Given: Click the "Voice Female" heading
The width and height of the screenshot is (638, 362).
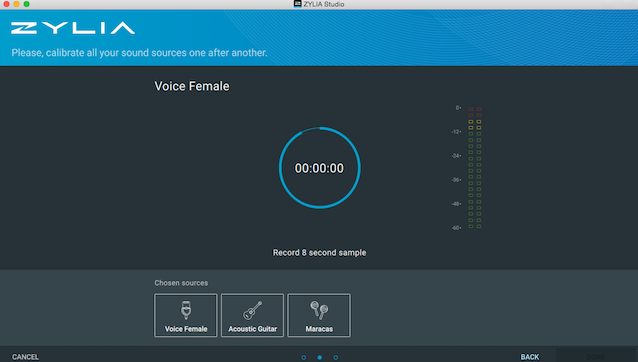Looking at the screenshot, I should [192, 86].
